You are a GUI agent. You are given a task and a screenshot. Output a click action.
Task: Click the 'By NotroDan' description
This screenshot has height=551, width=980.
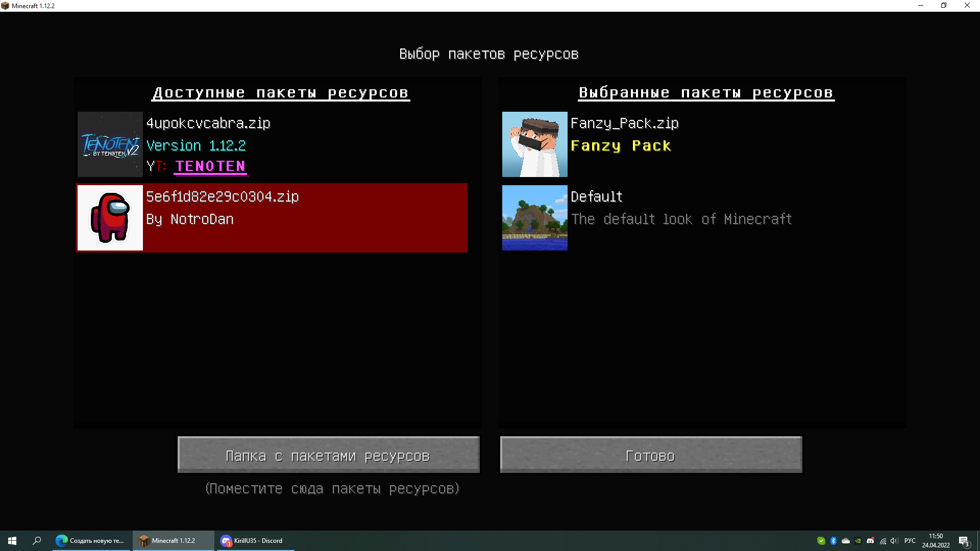click(190, 219)
